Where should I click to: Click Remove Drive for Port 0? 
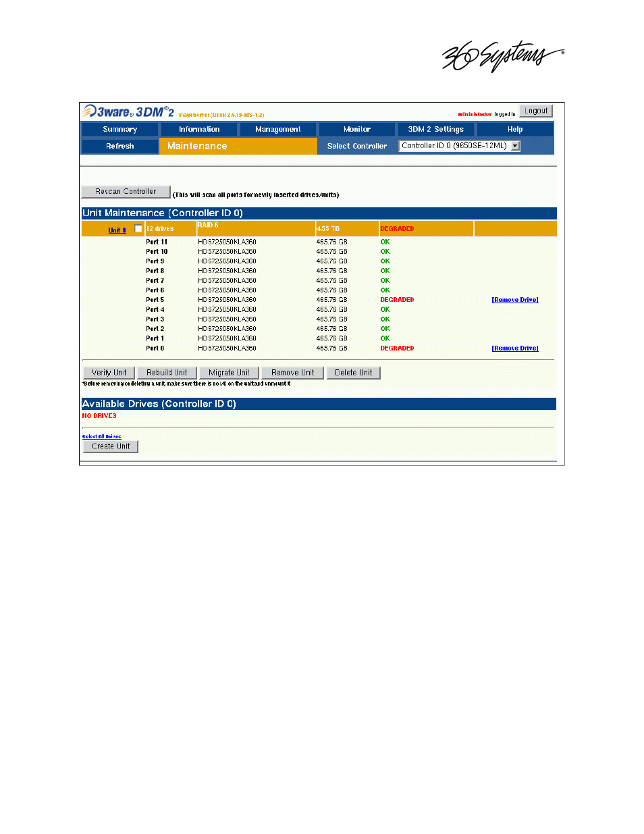coord(515,348)
